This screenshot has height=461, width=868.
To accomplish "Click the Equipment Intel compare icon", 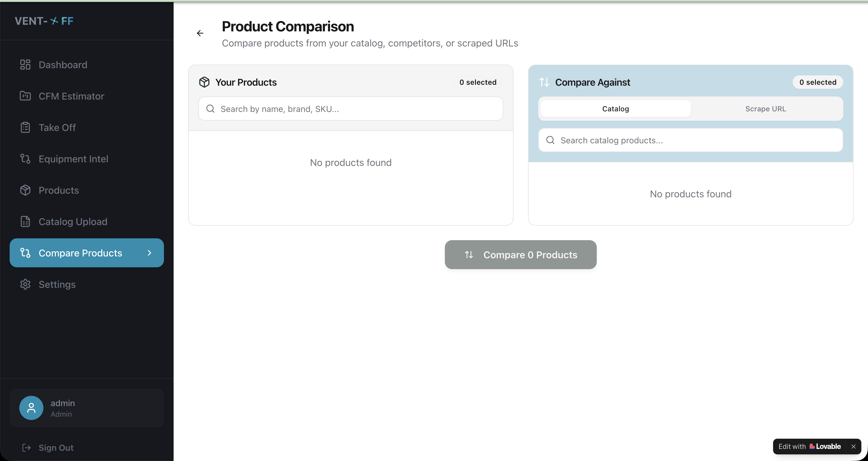I will [x=25, y=159].
